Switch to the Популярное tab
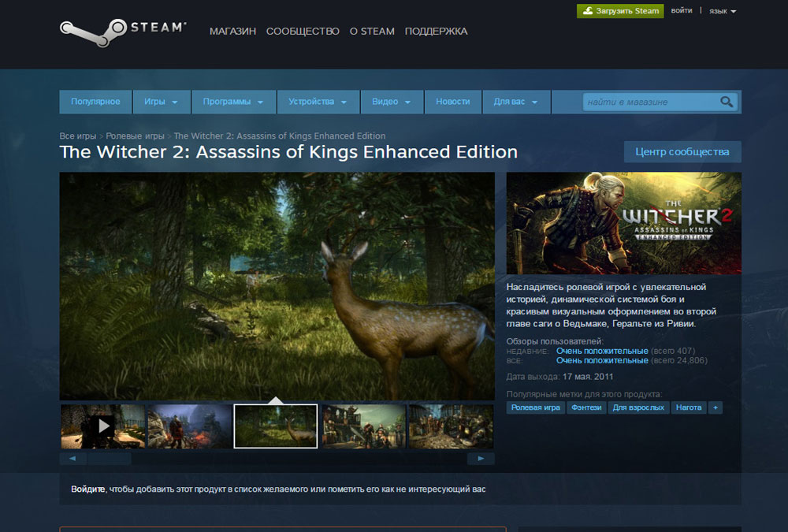Viewport: 788px width, 532px height. (x=95, y=102)
